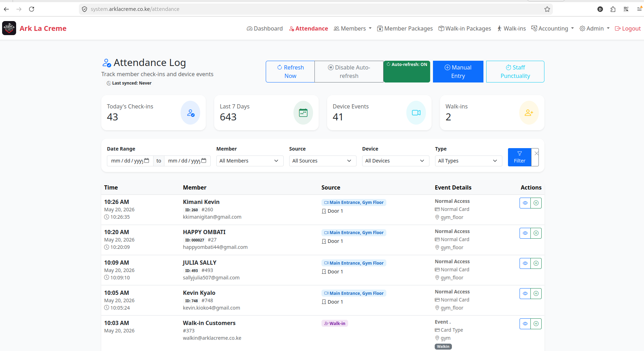Open the All Sources dropdown
Screen dimensions: 644x351
pyautogui.click(x=323, y=161)
